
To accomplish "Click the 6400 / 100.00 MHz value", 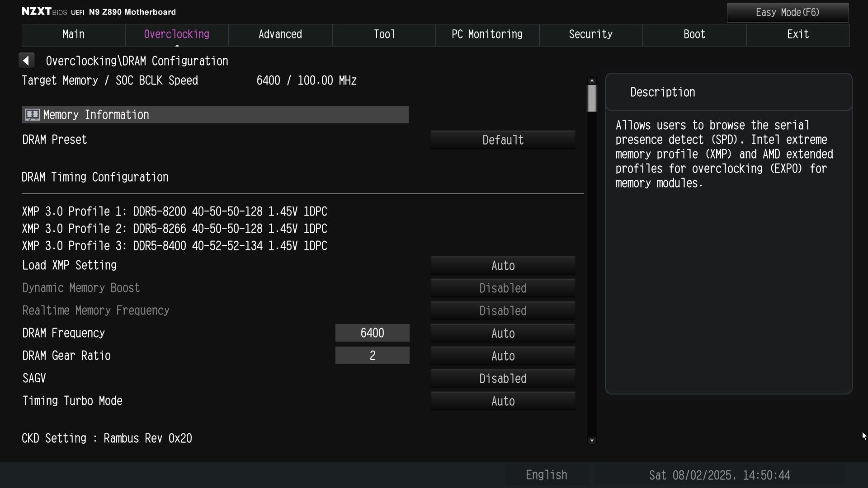I will pyautogui.click(x=307, y=80).
